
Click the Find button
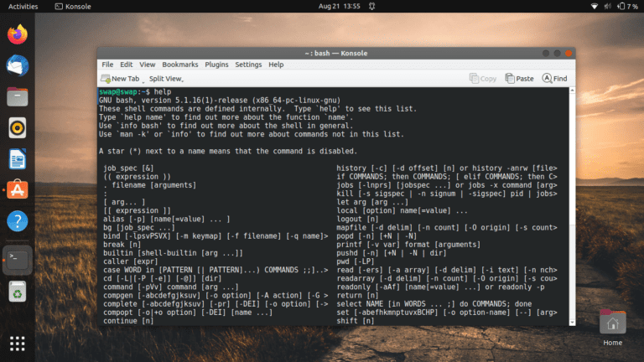[554, 79]
